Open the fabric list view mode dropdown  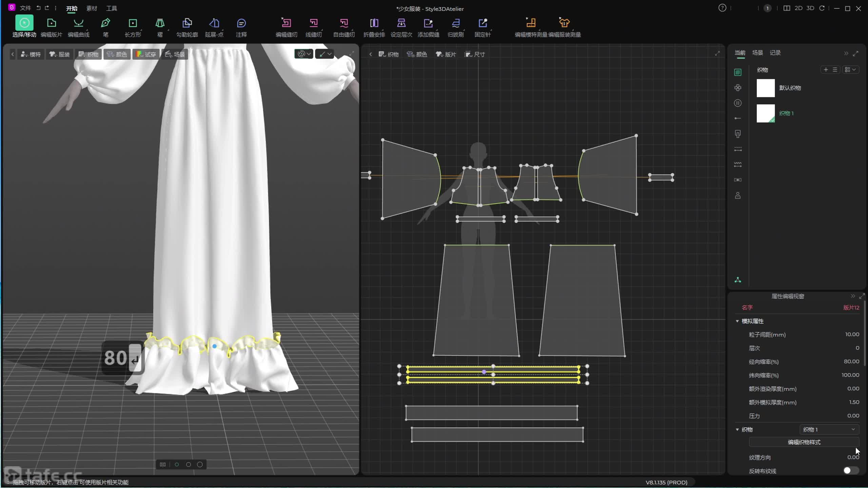[x=850, y=69]
